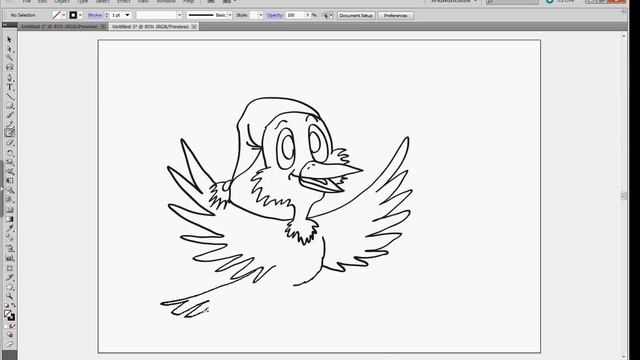
Task: Click the Document Setup button
Action: tap(356, 16)
